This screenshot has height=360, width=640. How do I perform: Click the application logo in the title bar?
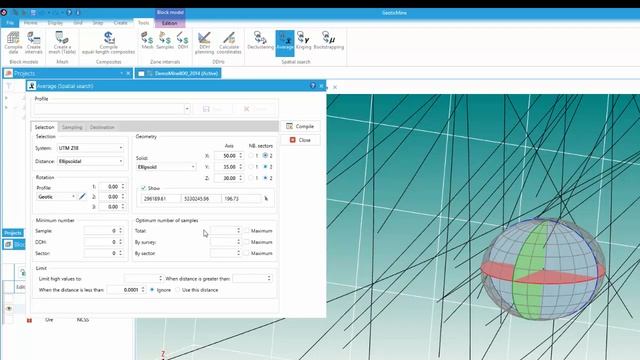pos(4,13)
